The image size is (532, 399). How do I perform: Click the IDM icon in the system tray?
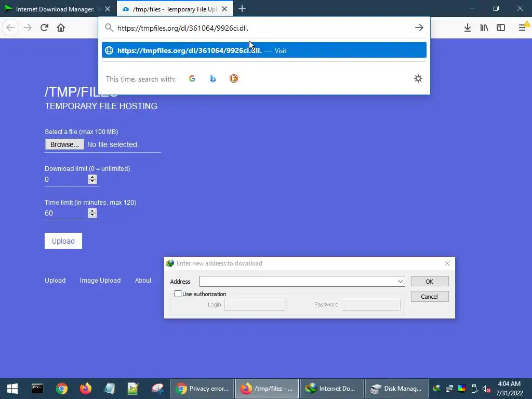(x=436, y=389)
